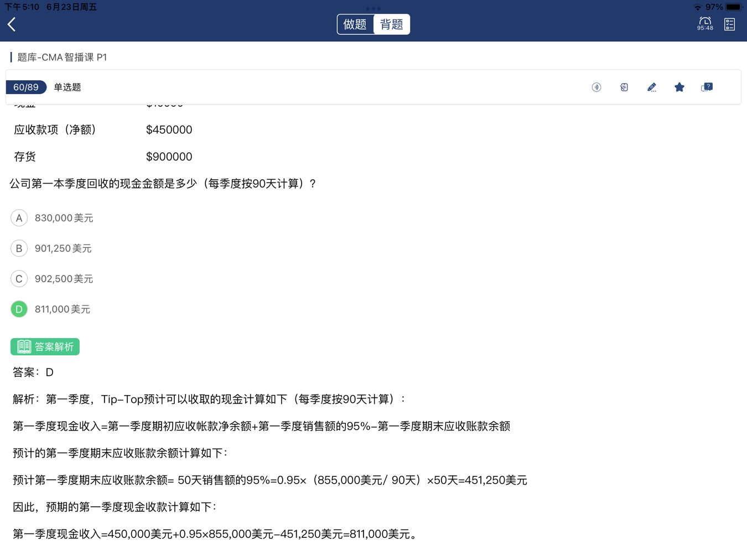
Task: Tap the 答案解析 explanation button
Action: click(x=45, y=347)
